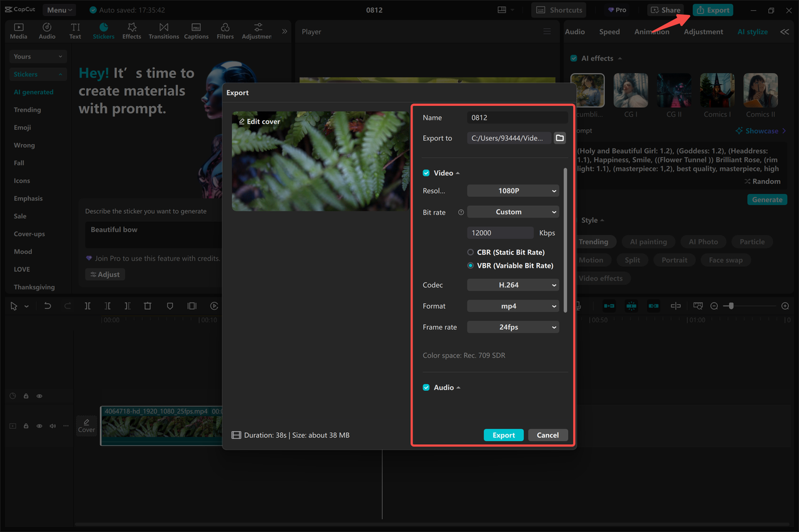This screenshot has height=532, width=799.
Task: Disable the AI effects checkbox
Action: (573, 58)
